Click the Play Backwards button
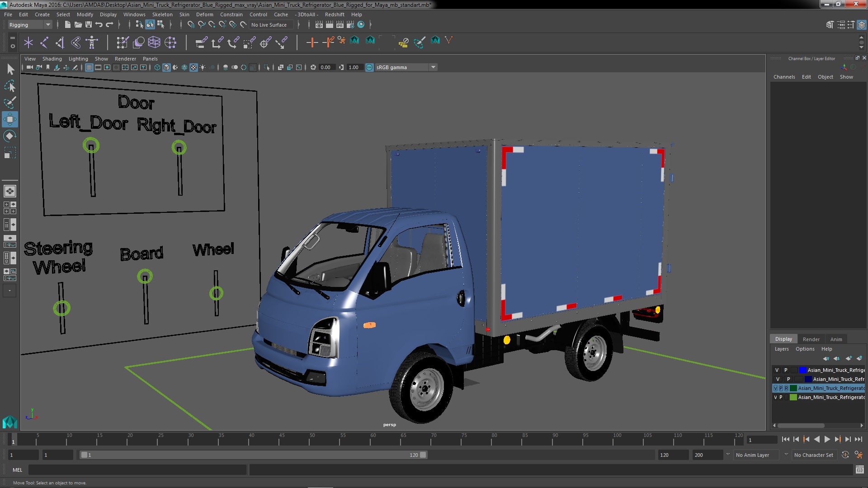This screenshot has width=868, height=488. pyautogui.click(x=816, y=439)
